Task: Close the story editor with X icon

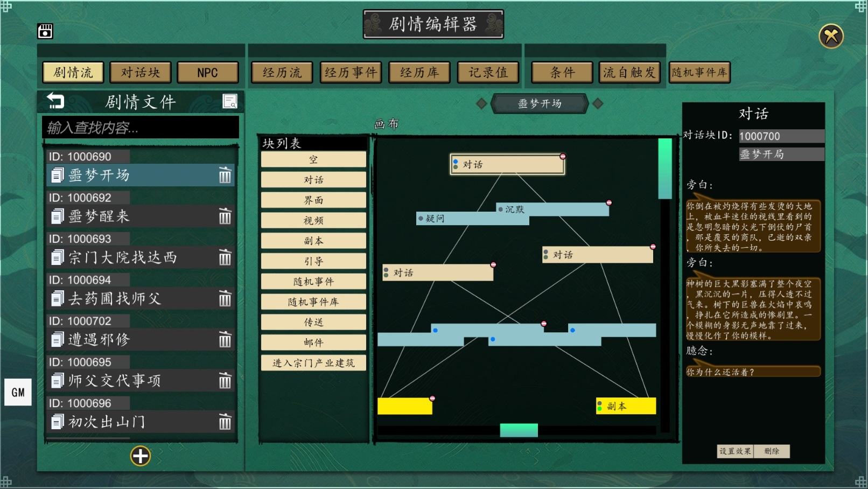Action: (x=831, y=37)
